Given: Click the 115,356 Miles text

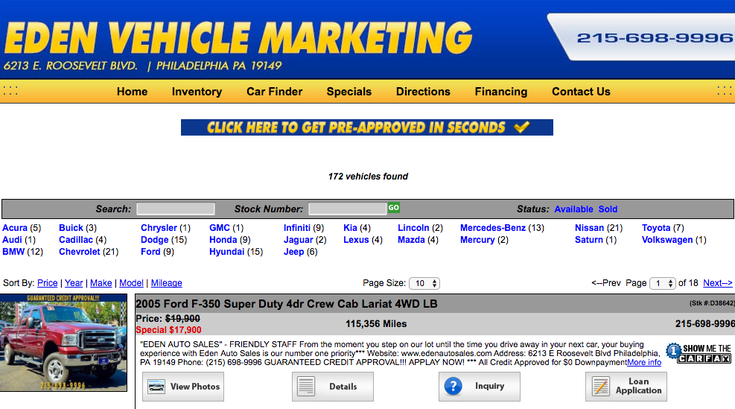Looking at the screenshot, I should point(376,324).
